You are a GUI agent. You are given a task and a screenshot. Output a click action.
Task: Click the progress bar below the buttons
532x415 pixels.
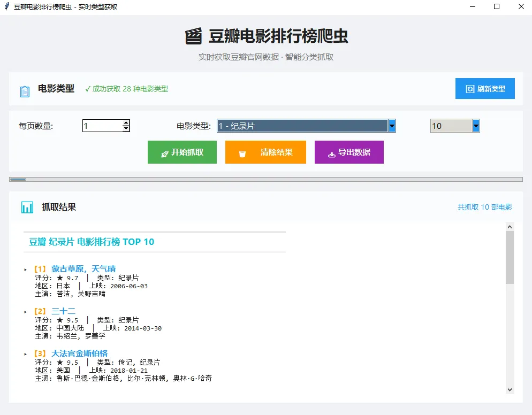[x=266, y=179]
